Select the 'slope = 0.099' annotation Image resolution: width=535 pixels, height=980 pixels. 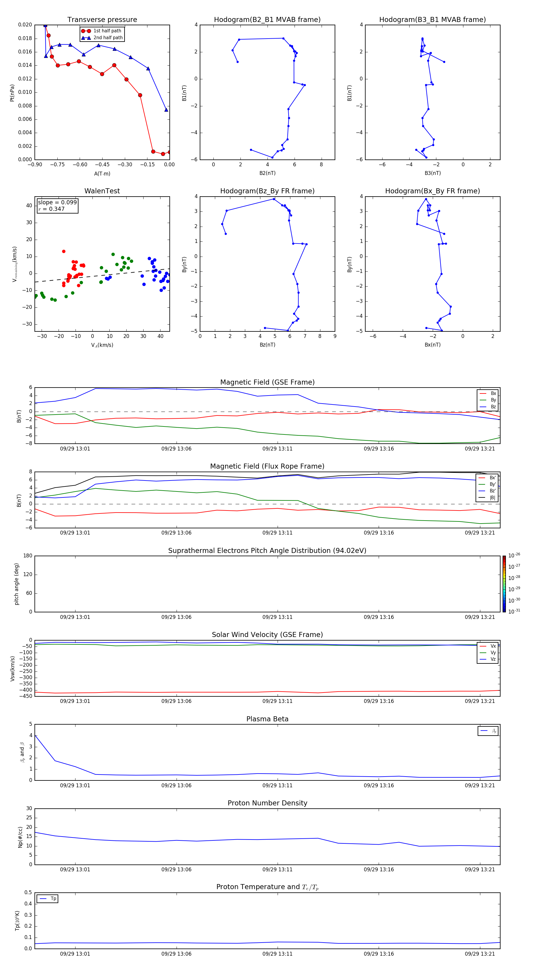click(x=57, y=203)
